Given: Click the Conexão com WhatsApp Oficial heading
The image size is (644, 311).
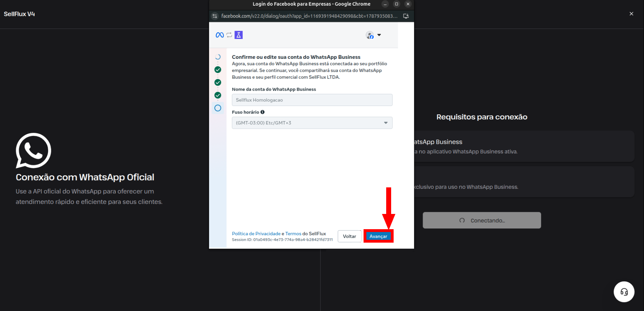Looking at the screenshot, I should 85,177.
